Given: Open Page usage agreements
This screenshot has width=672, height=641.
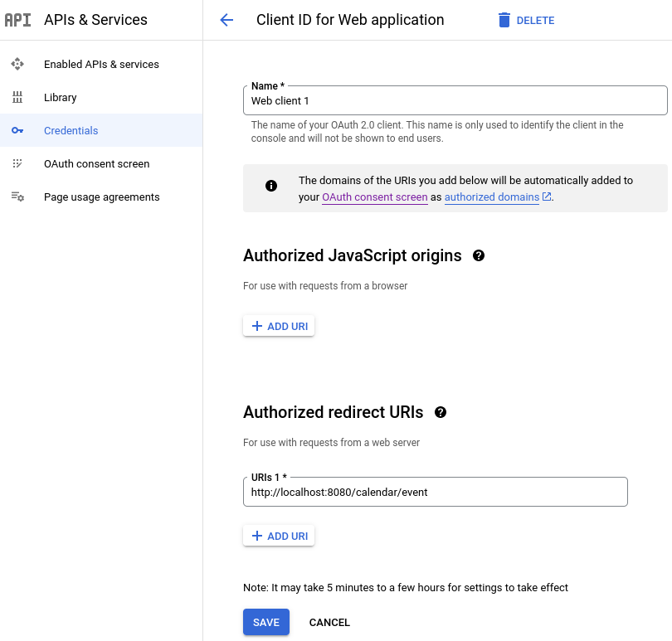Looking at the screenshot, I should [101, 197].
